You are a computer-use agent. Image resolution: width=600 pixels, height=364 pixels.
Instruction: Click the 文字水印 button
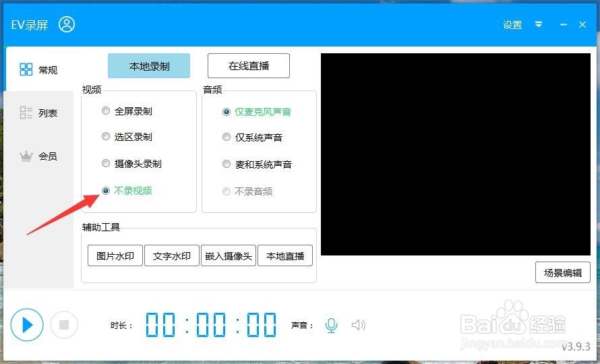(x=172, y=255)
